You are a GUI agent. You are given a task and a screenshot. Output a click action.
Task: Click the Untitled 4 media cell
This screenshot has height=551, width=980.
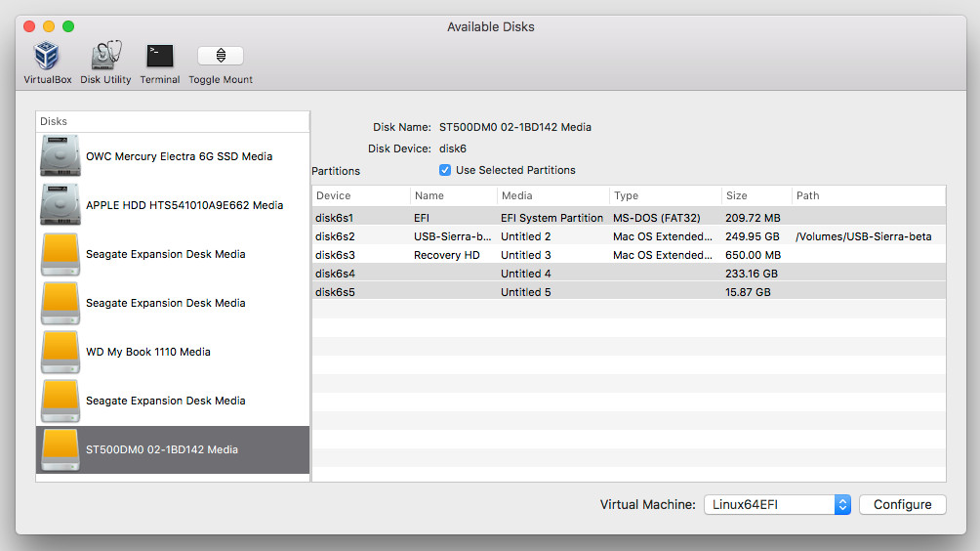coord(525,274)
